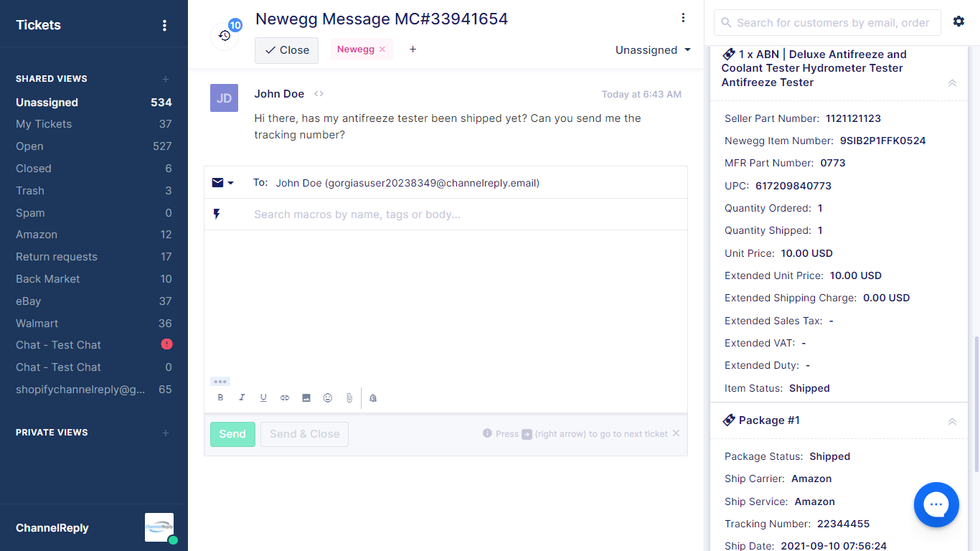980x551 pixels.
Task: Add a new tag with the plus icon
Action: 413,50
